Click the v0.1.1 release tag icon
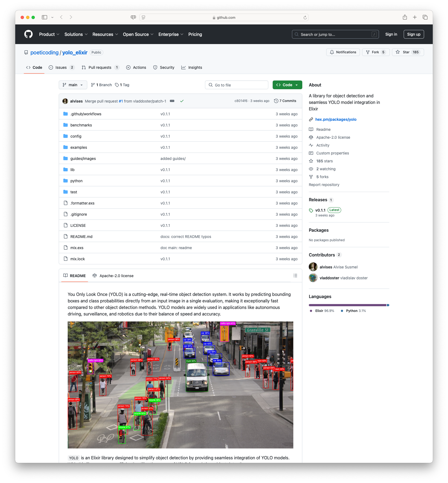 [x=311, y=210]
